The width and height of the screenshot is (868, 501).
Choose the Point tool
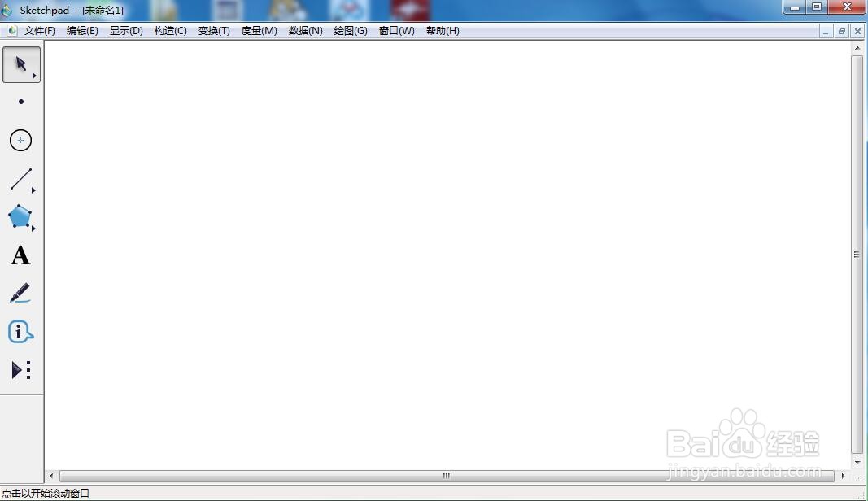[x=21, y=102]
